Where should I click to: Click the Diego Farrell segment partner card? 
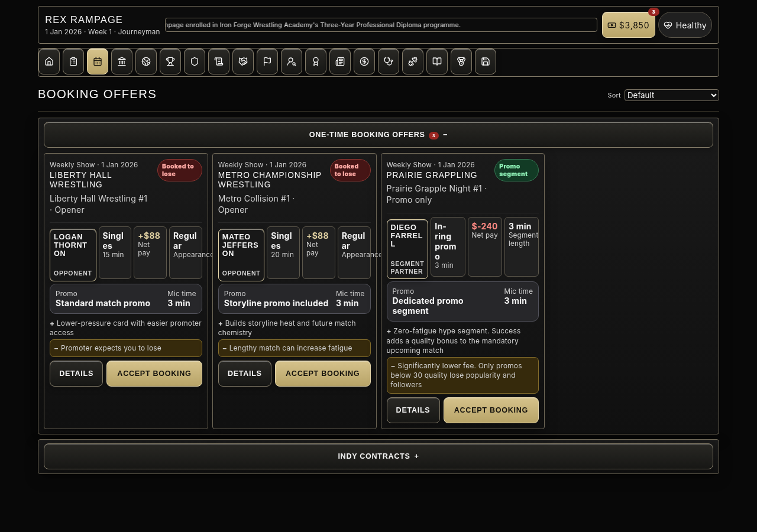(x=407, y=249)
